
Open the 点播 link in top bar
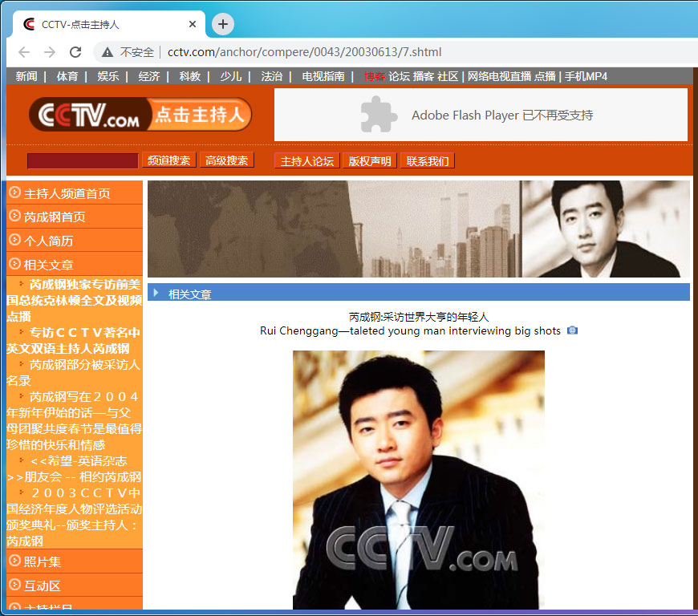546,76
